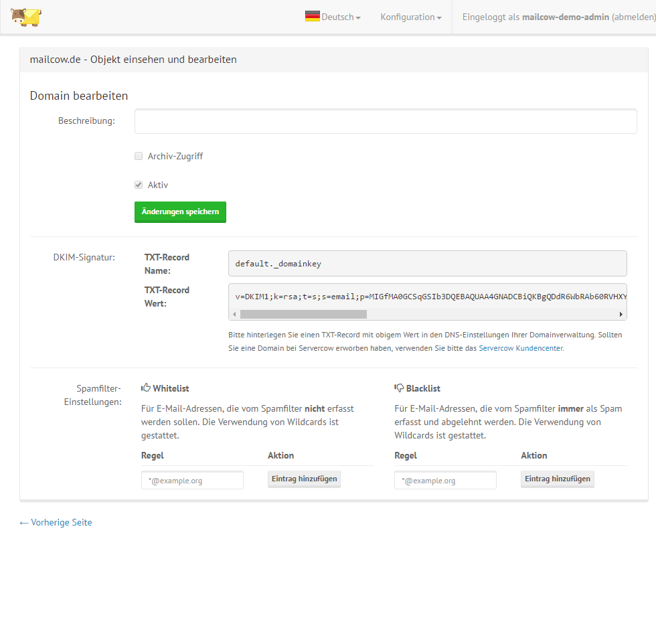Click the Blacklist rule input field
This screenshot has width=656, height=644.
coord(445,480)
